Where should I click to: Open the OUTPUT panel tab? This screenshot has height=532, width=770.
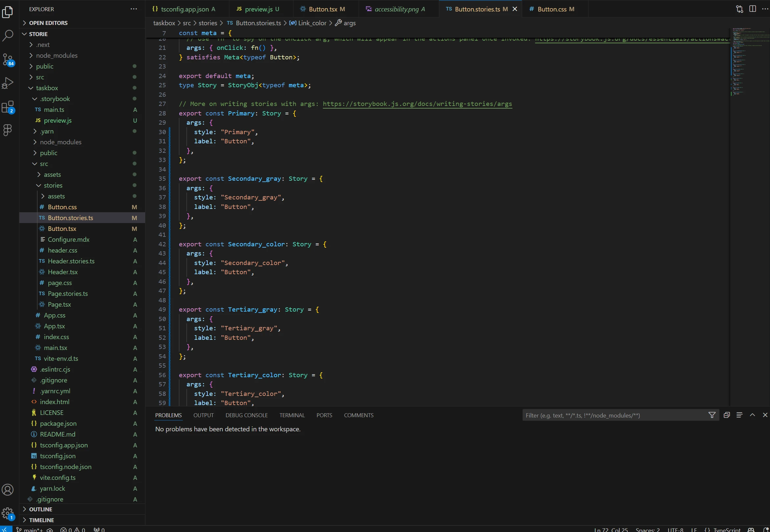pos(203,415)
